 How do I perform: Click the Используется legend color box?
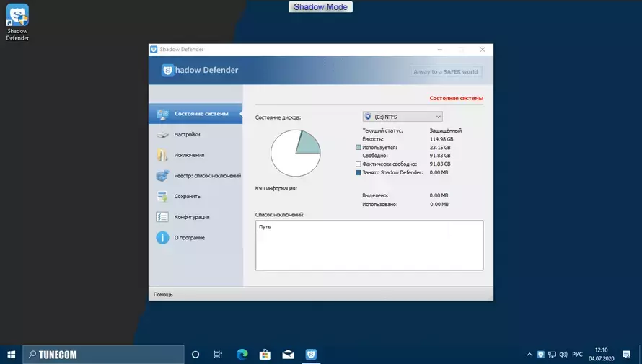(x=359, y=147)
